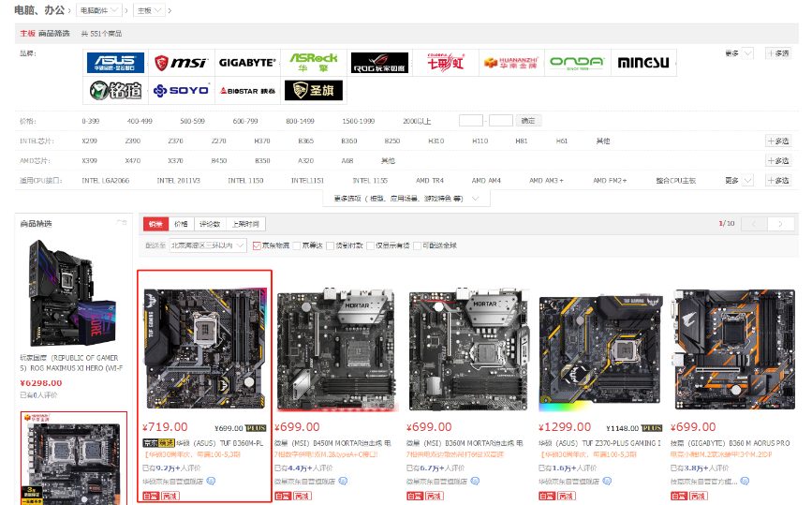Viewport: 812px width, 505px height.
Task: Open chat icon for ASUS Z370-PLUS store
Action: click(x=607, y=482)
